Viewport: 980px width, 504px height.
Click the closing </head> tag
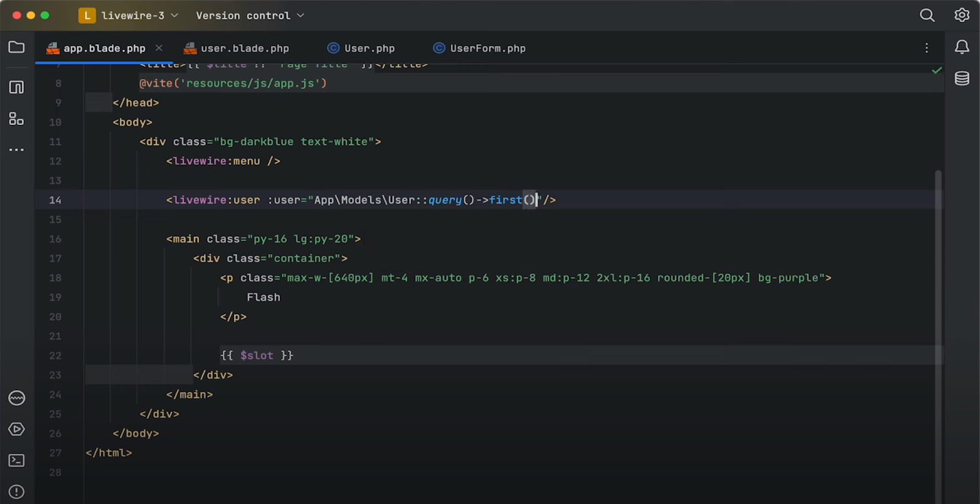135,102
